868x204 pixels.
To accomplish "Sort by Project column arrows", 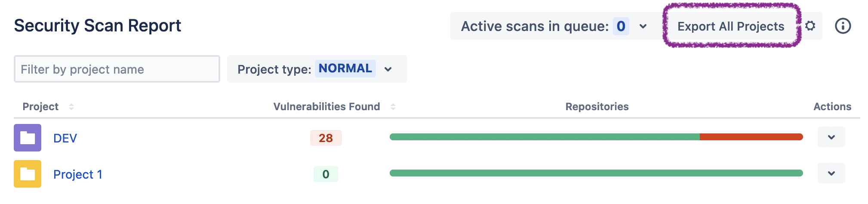I will [71, 107].
